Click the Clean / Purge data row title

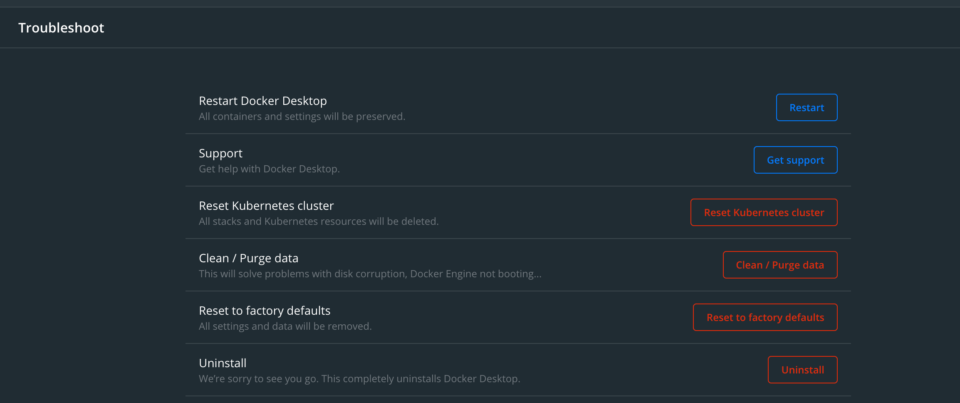[x=249, y=258]
